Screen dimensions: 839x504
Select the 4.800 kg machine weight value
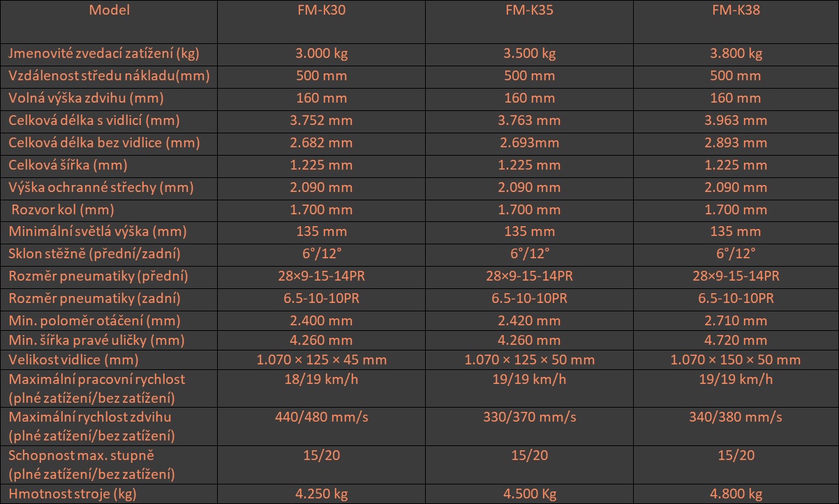[x=736, y=494]
